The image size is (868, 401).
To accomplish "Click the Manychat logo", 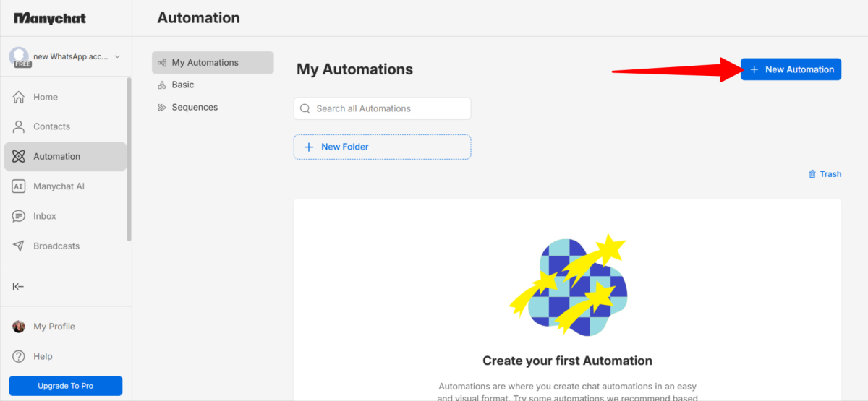I will 50,18.
